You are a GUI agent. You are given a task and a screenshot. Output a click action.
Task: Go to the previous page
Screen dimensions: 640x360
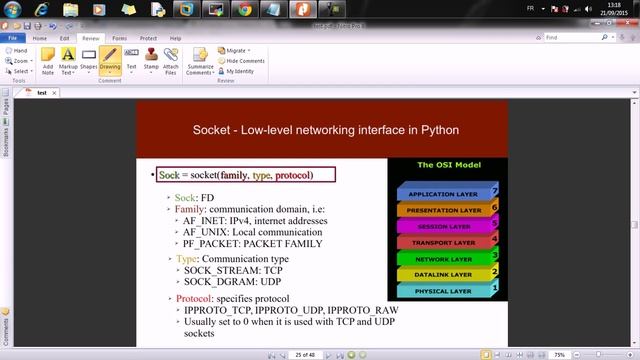[283, 355]
